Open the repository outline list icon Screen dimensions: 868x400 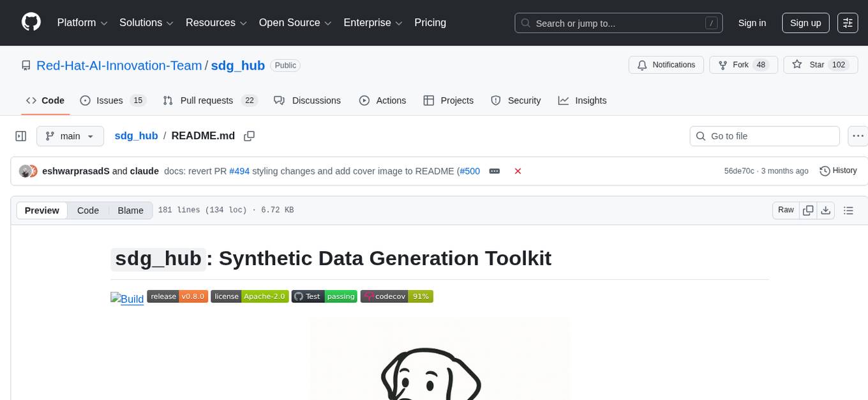coord(849,210)
